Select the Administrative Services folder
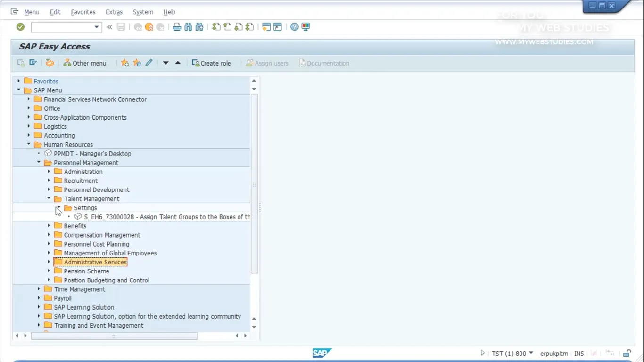Screen dimensions: 644x362 pyautogui.click(x=95, y=262)
